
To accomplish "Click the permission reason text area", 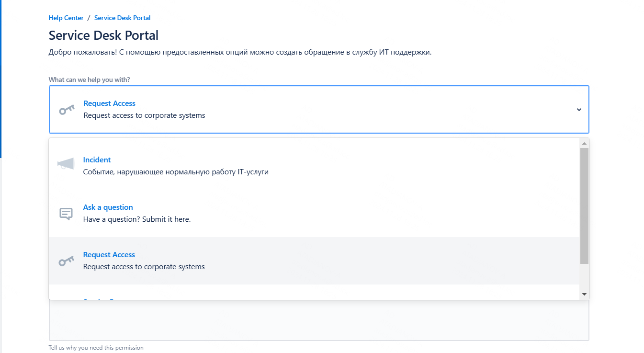I will [319, 320].
